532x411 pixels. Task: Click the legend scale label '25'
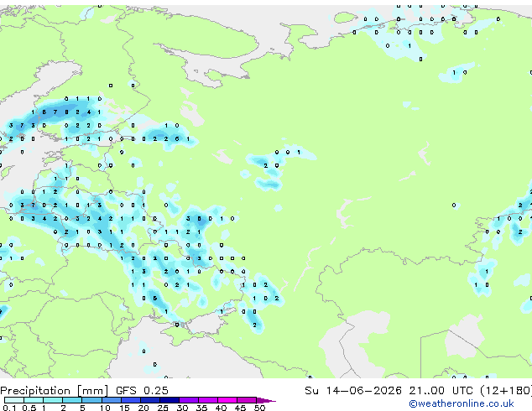pos(163,408)
